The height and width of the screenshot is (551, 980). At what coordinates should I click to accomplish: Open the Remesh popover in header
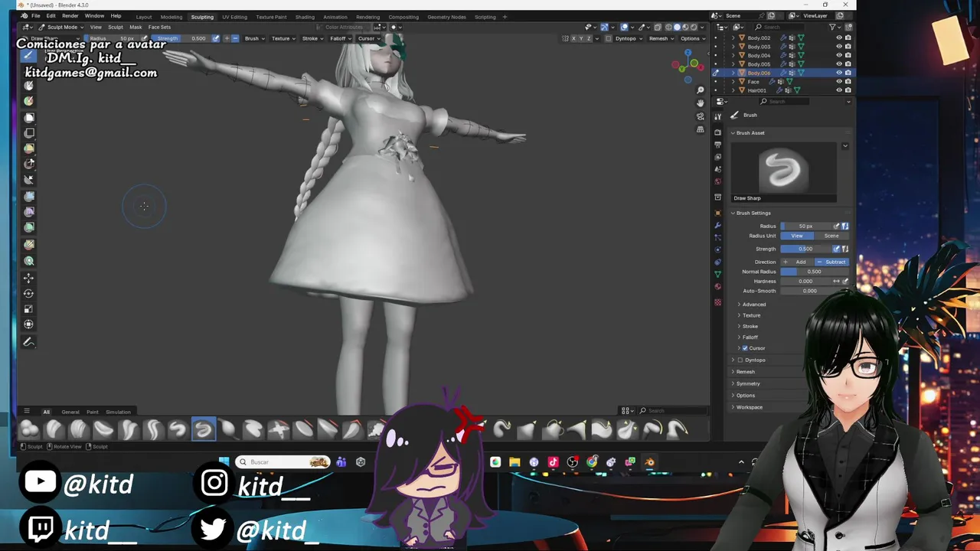(659, 38)
